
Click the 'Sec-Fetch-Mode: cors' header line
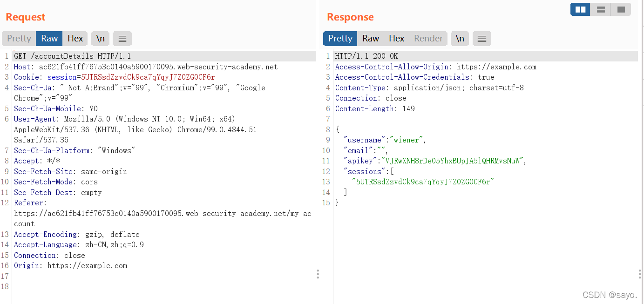tap(56, 182)
